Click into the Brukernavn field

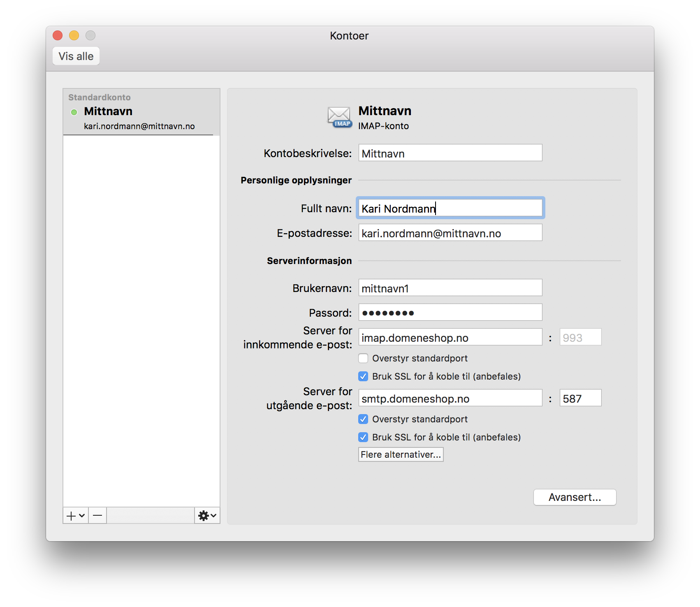450,288
